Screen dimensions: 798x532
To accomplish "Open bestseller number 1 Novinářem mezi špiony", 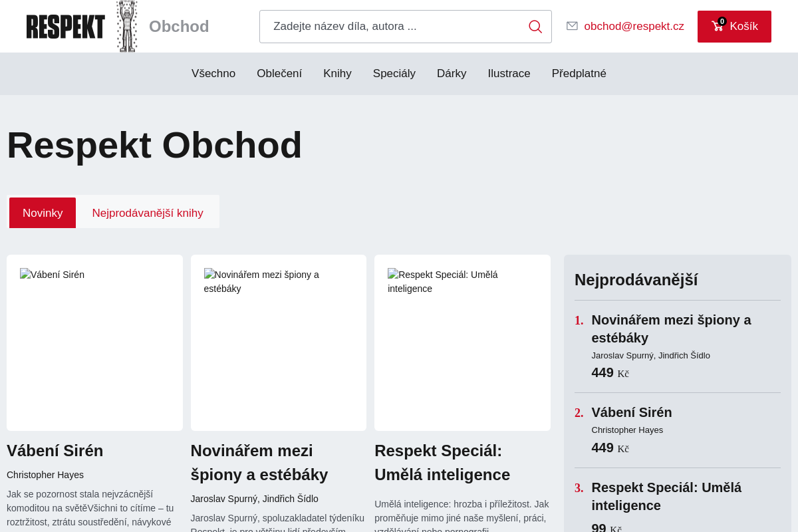I will tap(671, 329).
